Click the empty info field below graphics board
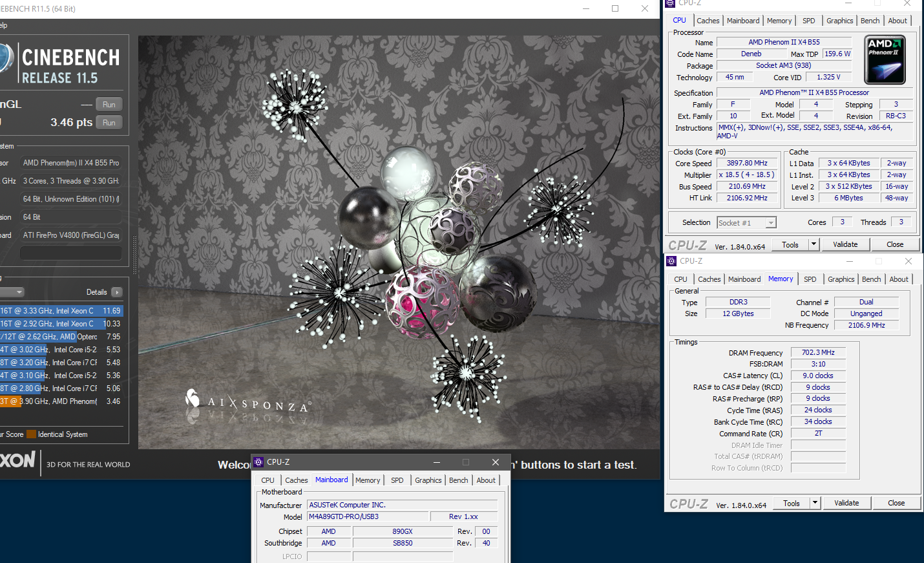 point(71,253)
